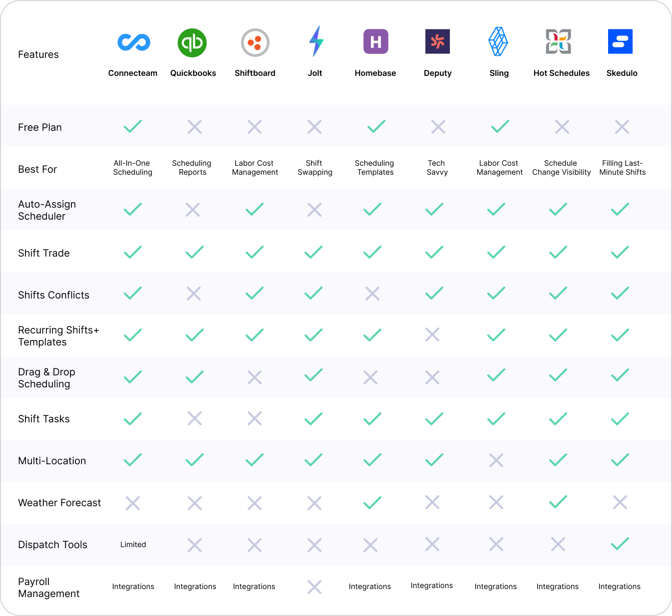Viewport: 672px width, 616px height.
Task: Select the Features column header
Action: pyautogui.click(x=38, y=54)
